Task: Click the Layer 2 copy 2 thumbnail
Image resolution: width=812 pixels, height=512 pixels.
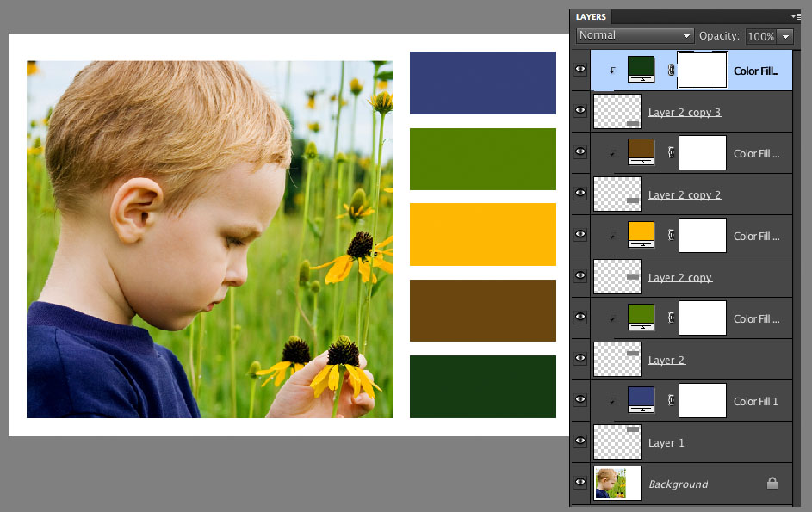Action: (x=617, y=194)
